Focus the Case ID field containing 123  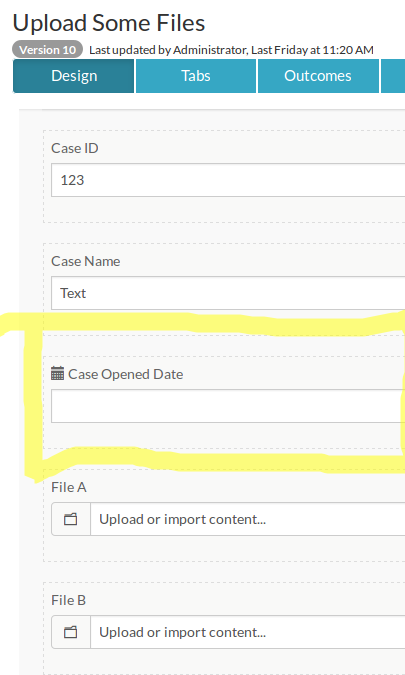[x=228, y=180]
